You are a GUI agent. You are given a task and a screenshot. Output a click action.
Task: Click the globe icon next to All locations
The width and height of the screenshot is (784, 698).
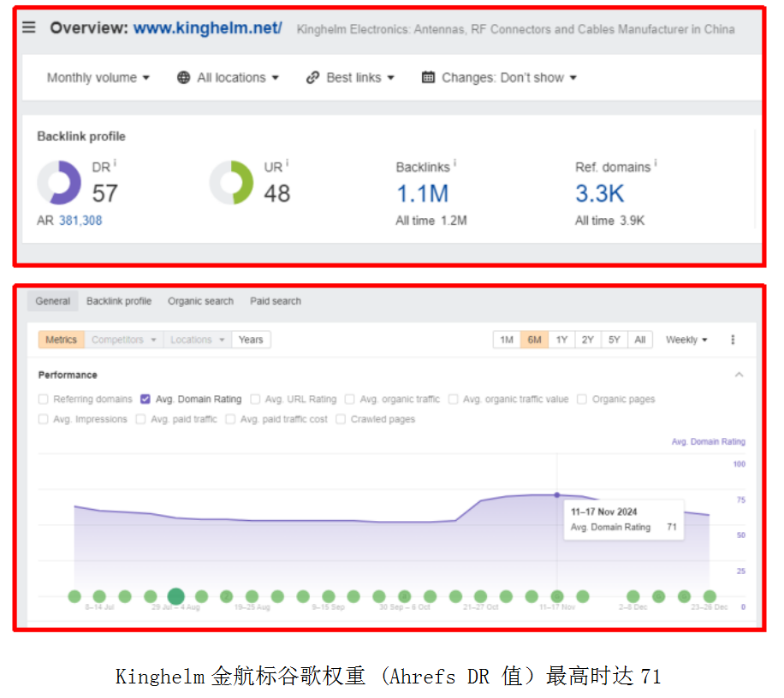click(x=183, y=78)
